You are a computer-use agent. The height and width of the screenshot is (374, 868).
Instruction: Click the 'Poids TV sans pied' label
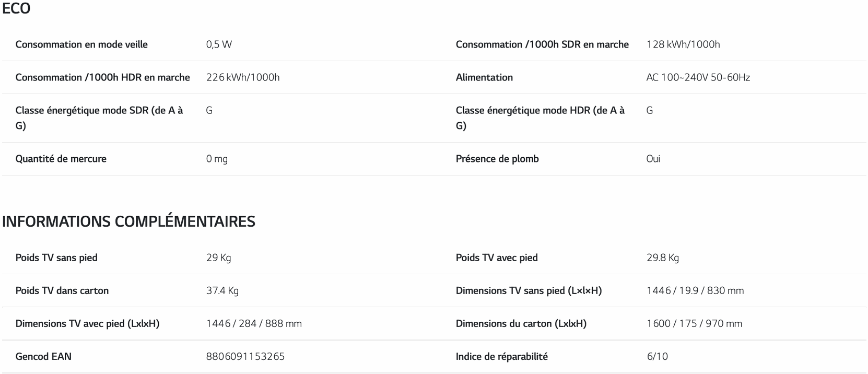point(56,258)
